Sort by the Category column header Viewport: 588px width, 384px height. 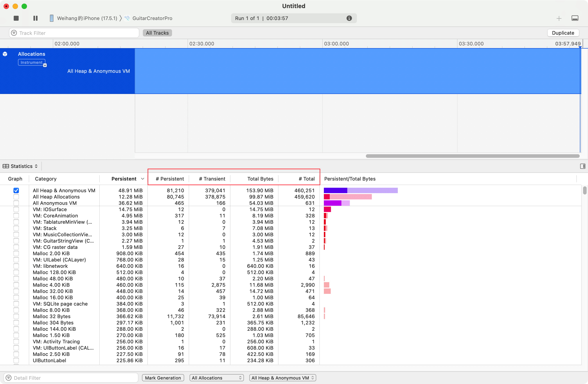[46, 179]
